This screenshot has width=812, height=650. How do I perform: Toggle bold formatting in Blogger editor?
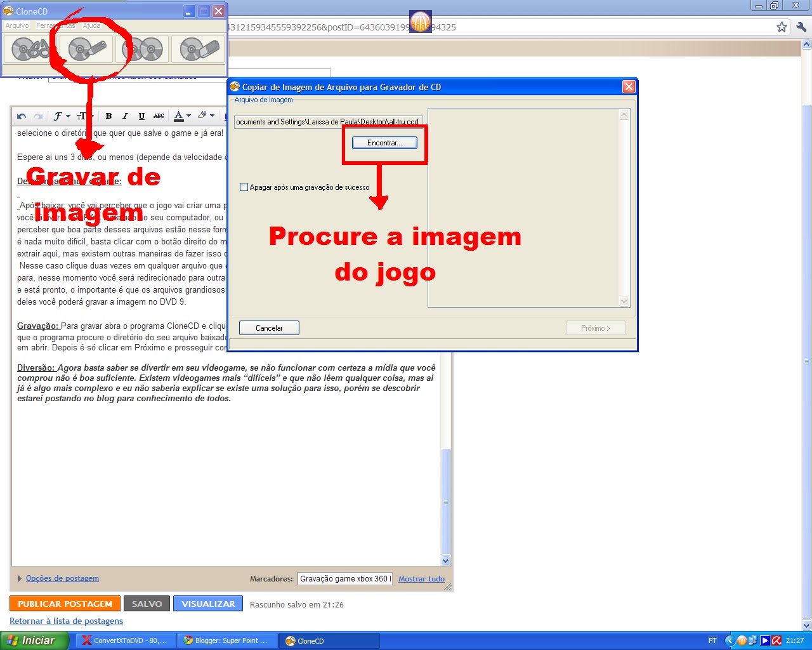108,116
